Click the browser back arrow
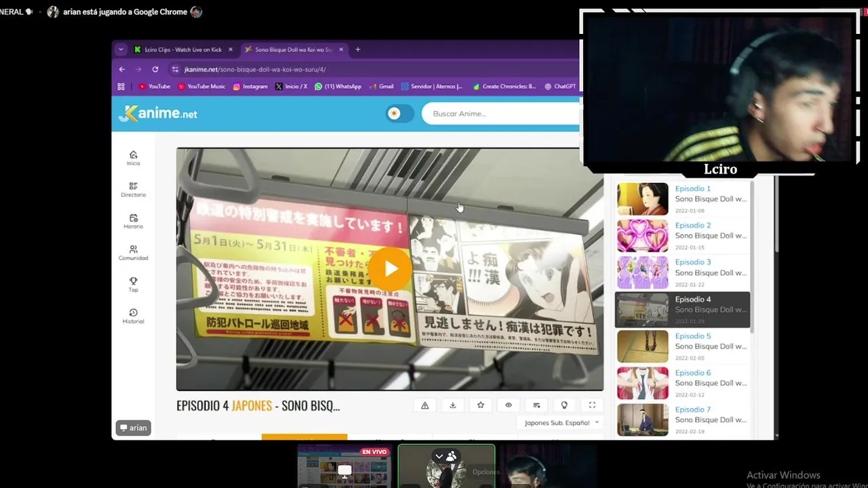This screenshot has width=868, height=488. 122,69
